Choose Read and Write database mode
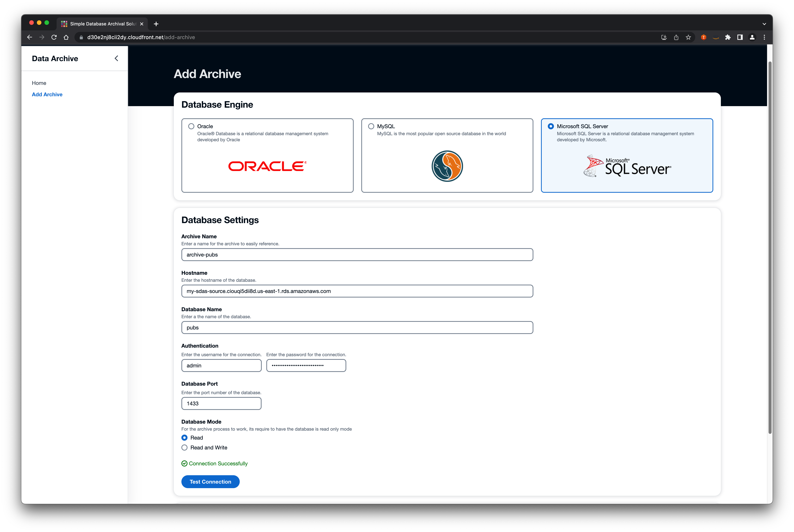Image resolution: width=794 pixels, height=532 pixels. 184,448
